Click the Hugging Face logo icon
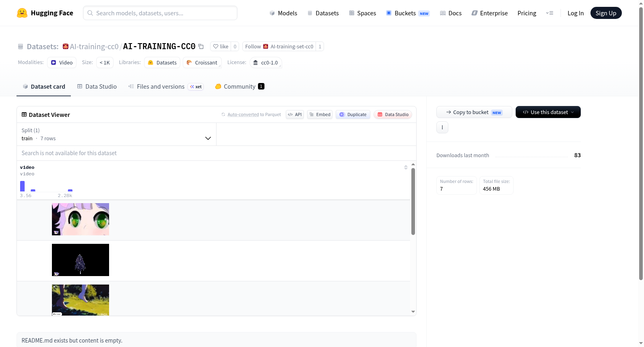 point(22,13)
